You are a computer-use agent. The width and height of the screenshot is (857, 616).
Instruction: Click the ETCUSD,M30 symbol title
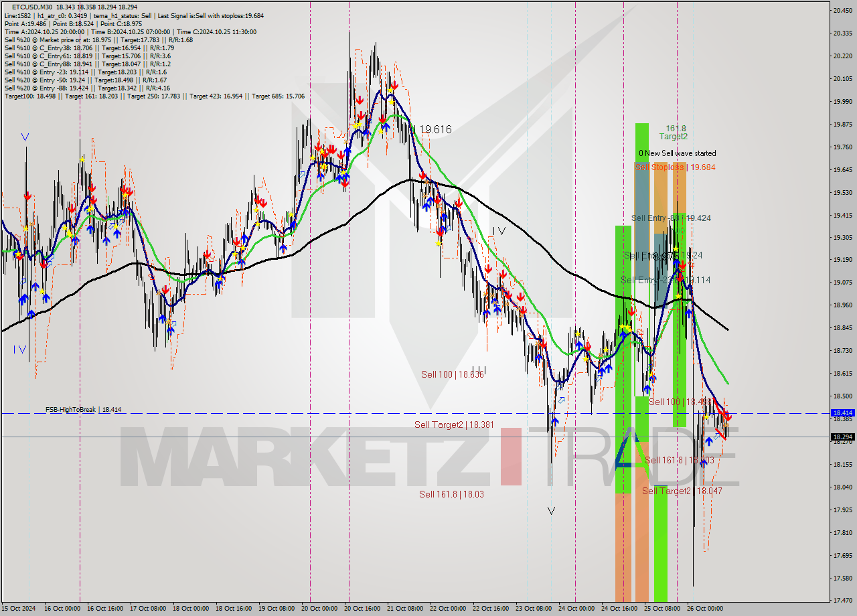[x=31, y=6]
